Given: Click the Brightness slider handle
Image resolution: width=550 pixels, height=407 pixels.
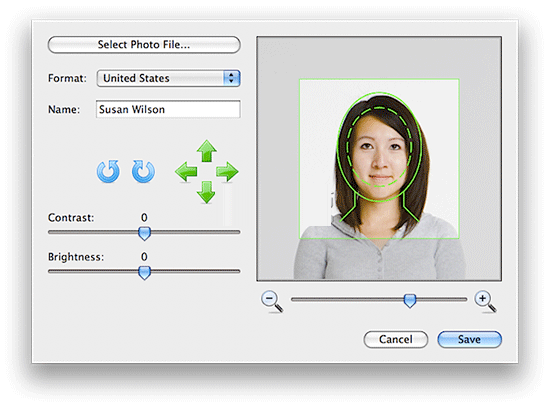Looking at the screenshot, I should [144, 273].
